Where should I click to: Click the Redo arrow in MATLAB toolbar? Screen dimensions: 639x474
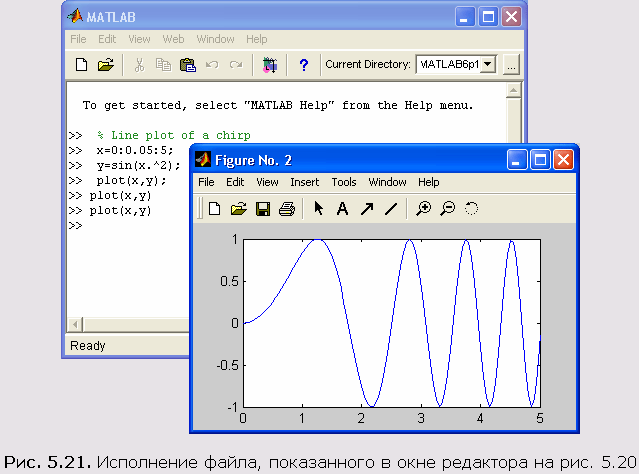click(x=236, y=64)
